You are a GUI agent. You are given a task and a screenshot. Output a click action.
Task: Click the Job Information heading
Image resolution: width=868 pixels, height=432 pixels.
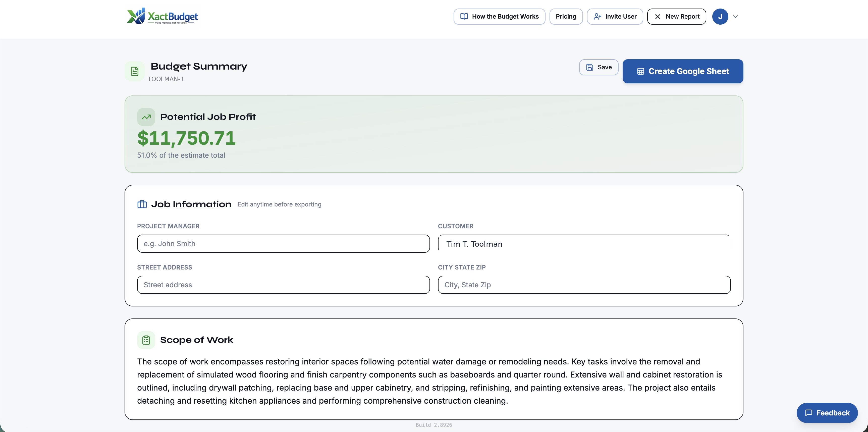pyautogui.click(x=191, y=204)
